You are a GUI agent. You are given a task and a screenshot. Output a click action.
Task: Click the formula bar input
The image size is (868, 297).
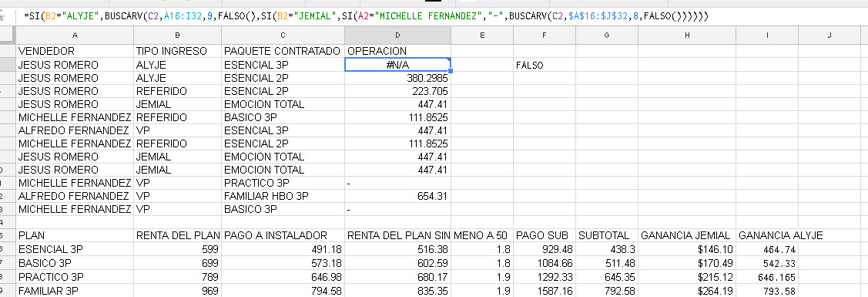(x=443, y=16)
